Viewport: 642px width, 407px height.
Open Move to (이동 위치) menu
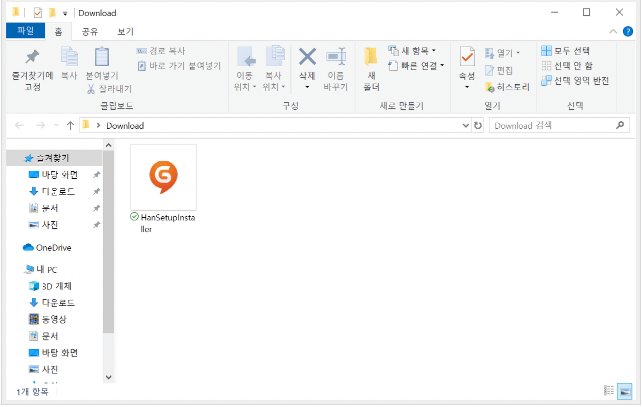[x=245, y=69]
